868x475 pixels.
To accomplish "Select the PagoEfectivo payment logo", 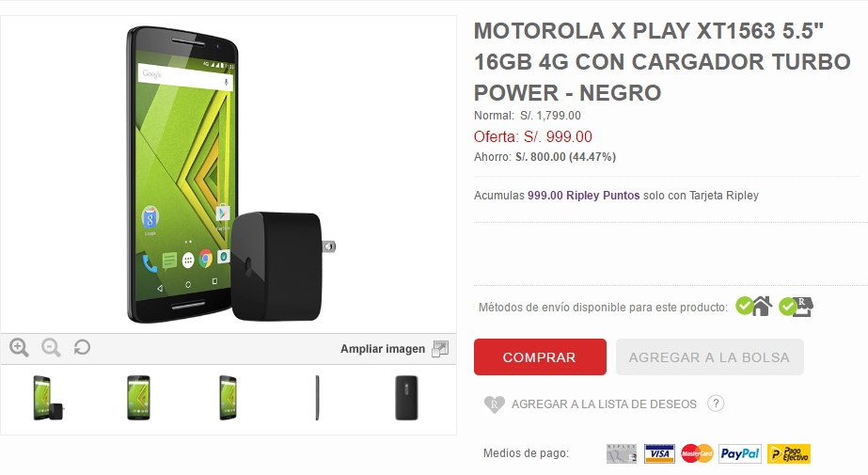I will click(x=789, y=454).
